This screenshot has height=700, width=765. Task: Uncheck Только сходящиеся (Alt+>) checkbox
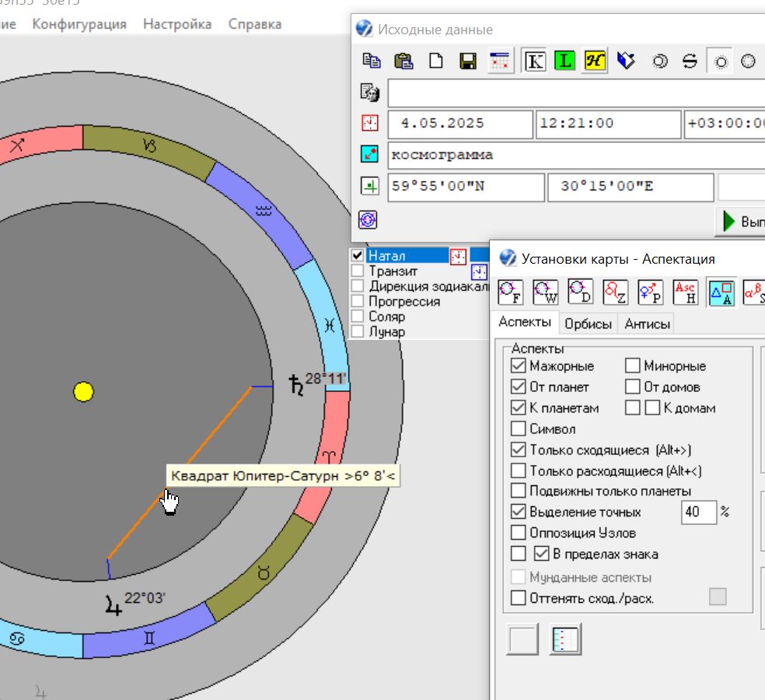518,450
